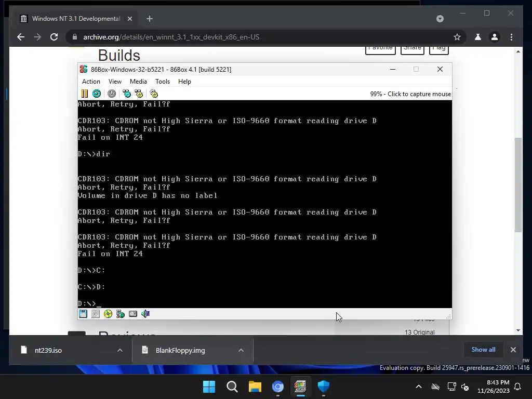Image resolution: width=532 pixels, height=399 pixels.
Task: View site info via the lock icon
Action: point(75,37)
